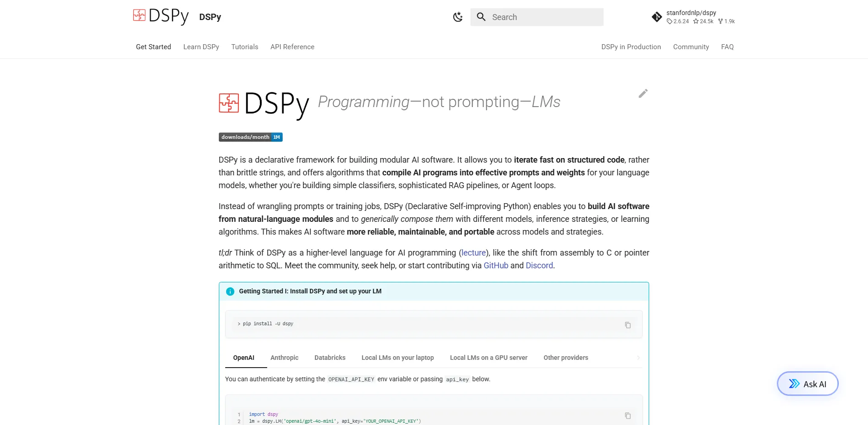Image resolution: width=868 pixels, height=425 pixels.
Task: Open the FAQ tab
Action: pyautogui.click(x=728, y=47)
